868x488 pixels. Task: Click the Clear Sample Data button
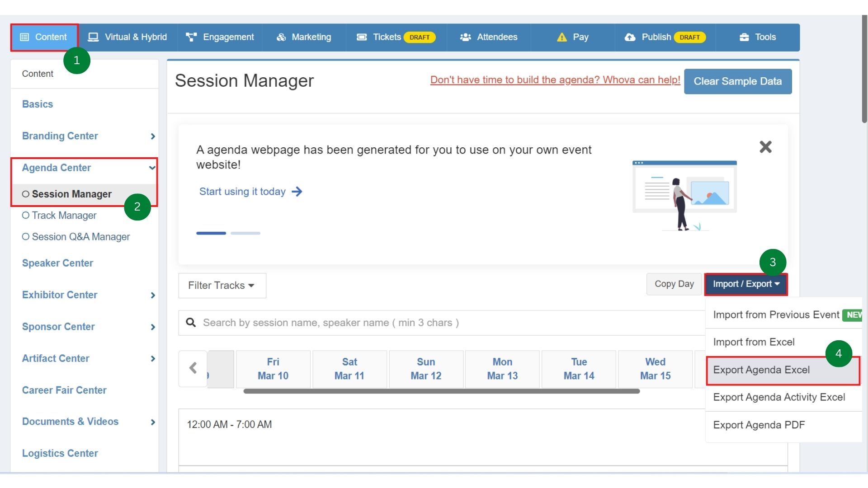737,81
